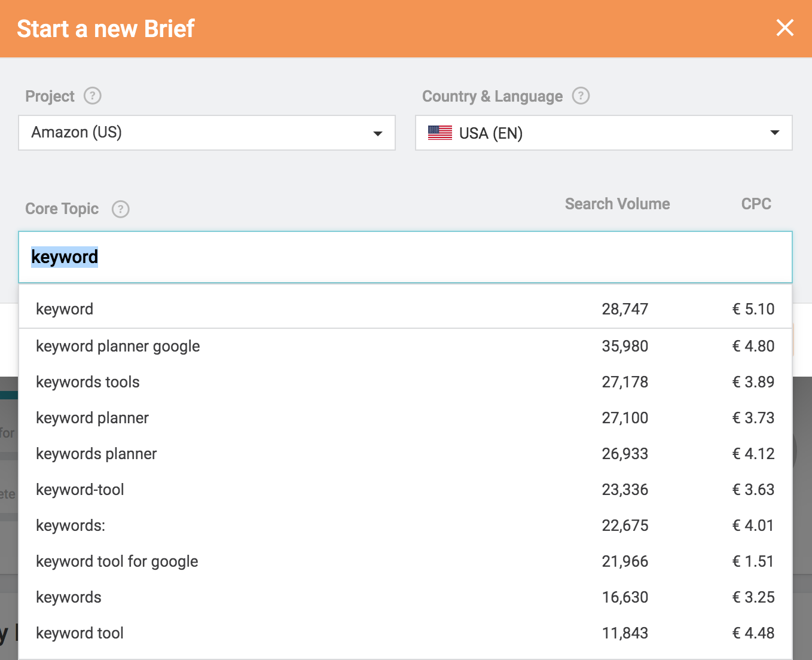Click the € 3.73 CPC value
This screenshot has height=660, width=812.
pos(753,418)
